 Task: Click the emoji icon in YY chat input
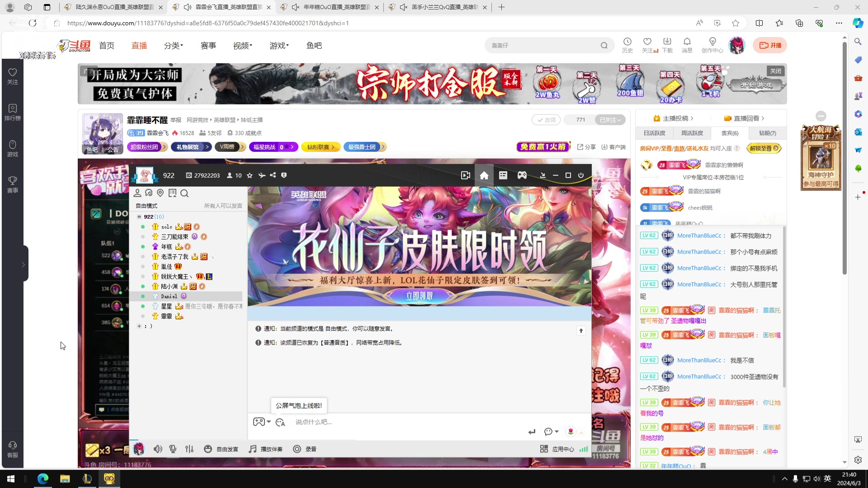click(280, 422)
